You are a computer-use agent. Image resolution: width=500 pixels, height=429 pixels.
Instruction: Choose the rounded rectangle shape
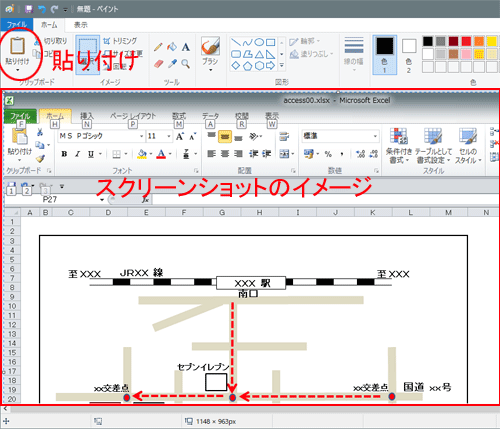tap(236, 54)
